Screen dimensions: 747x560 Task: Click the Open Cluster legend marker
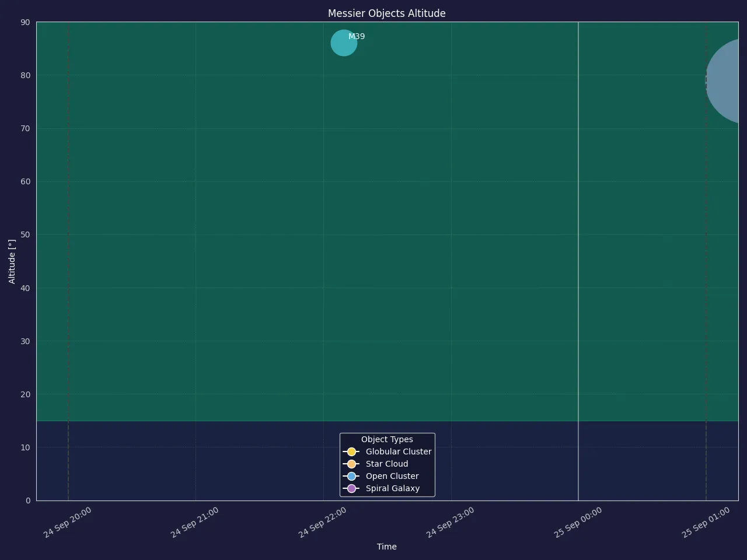point(351,476)
